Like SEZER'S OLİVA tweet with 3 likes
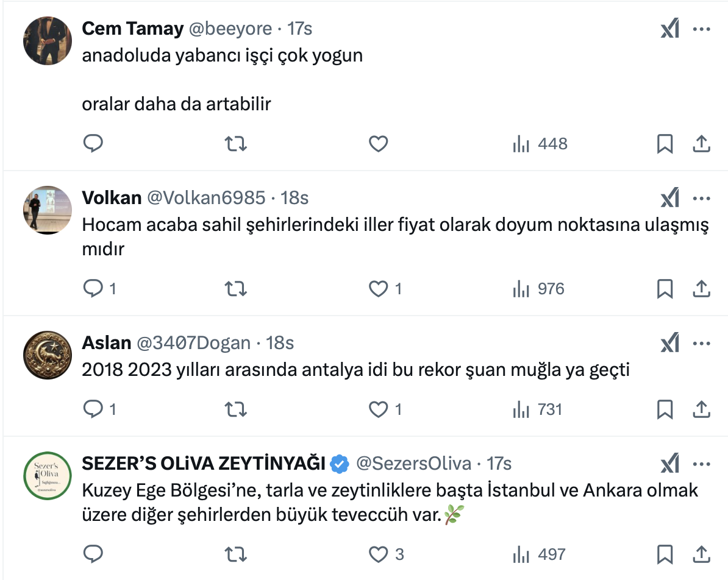Screen dimensions: 728x580 tap(379, 554)
